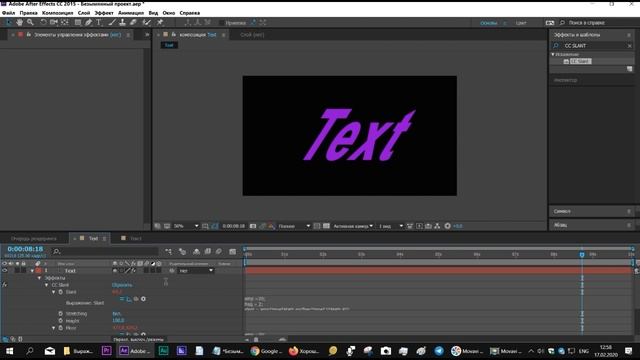Select the CC Slant effect in presets list

[x=580, y=61]
